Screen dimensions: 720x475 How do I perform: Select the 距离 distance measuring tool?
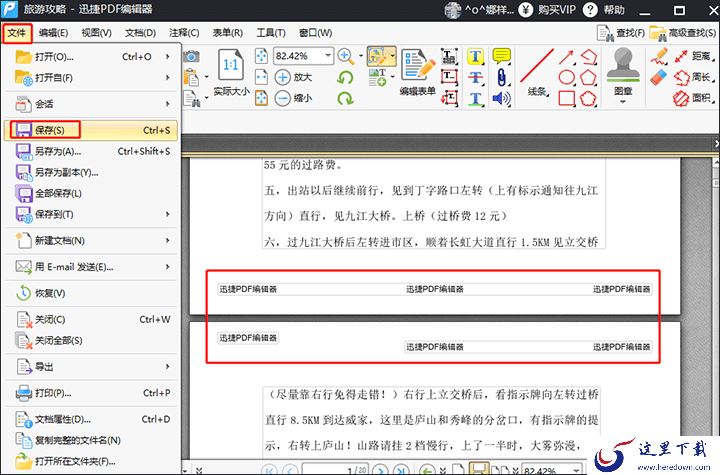click(693, 57)
